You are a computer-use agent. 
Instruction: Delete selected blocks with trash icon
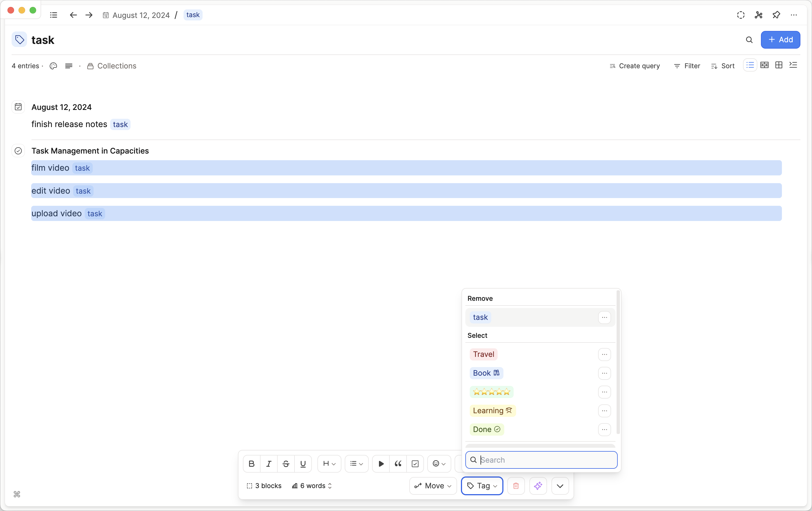tap(516, 486)
